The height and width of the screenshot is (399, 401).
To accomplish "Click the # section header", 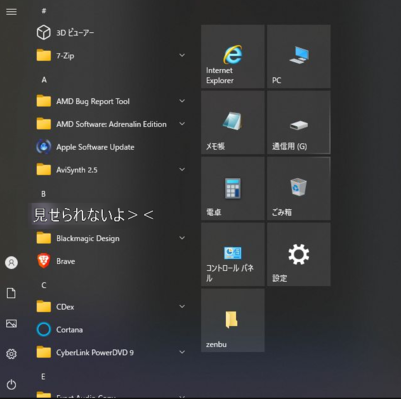I will point(44,11).
